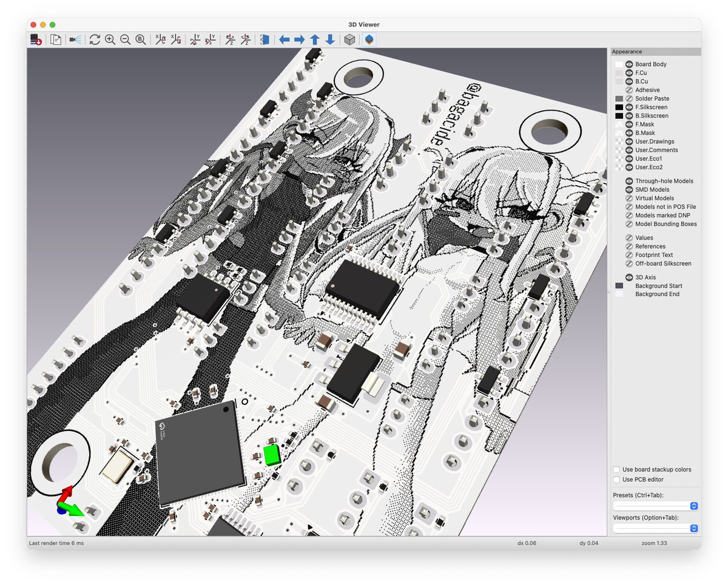This screenshot has width=728, height=585.
Task: Toggle raytracing render mode icon
Action: [75, 39]
